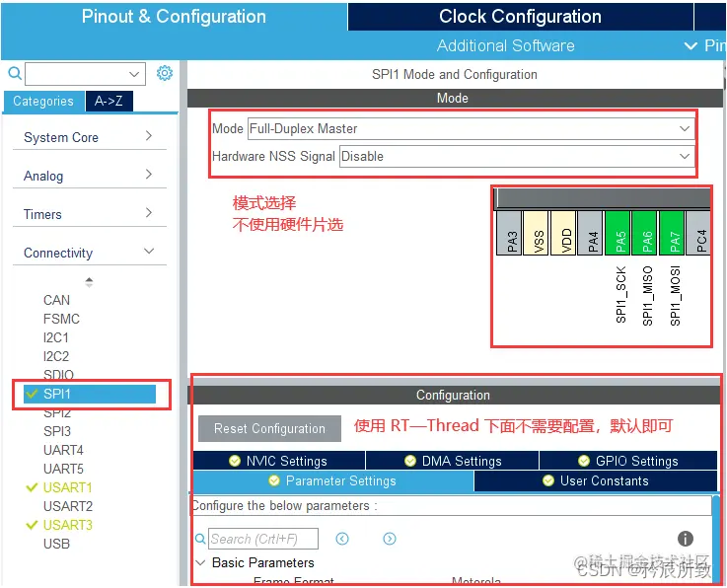Image resolution: width=727 pixels, height=588 pixels.
Task: Open the User Constants tab
Action: click(596, 480)
